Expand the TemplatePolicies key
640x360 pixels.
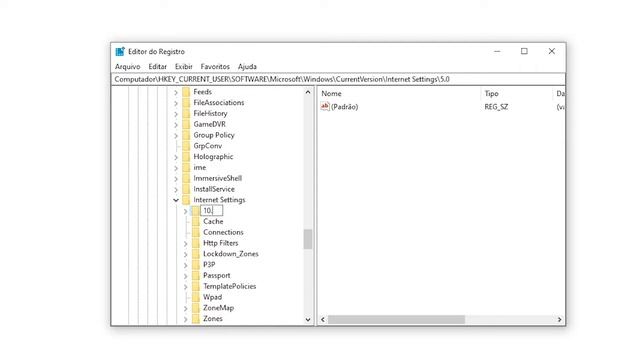click(186, 287)
